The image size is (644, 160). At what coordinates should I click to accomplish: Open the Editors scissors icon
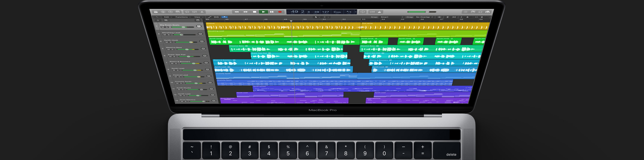202,12
